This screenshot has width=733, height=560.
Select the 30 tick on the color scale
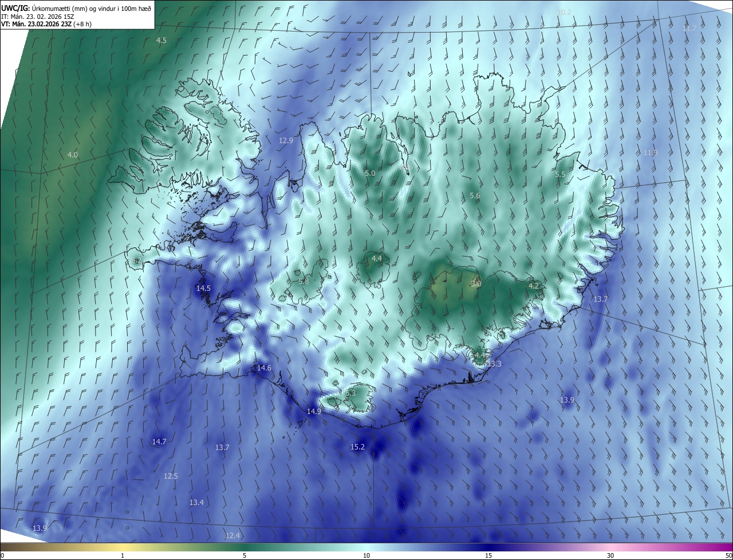click(610, 555)
